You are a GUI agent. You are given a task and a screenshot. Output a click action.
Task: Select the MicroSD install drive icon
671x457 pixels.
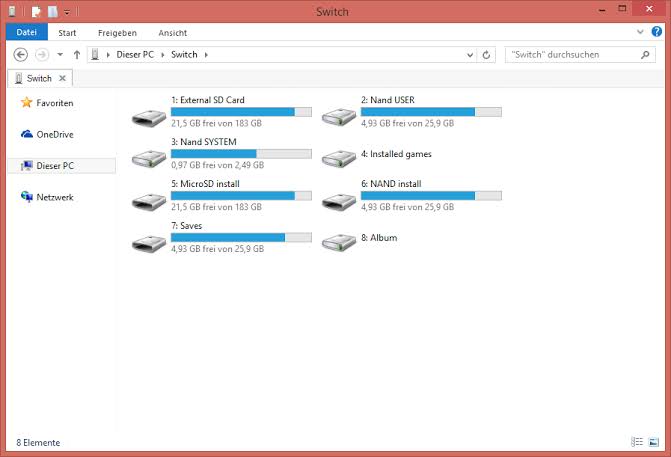tap(149, 202)
